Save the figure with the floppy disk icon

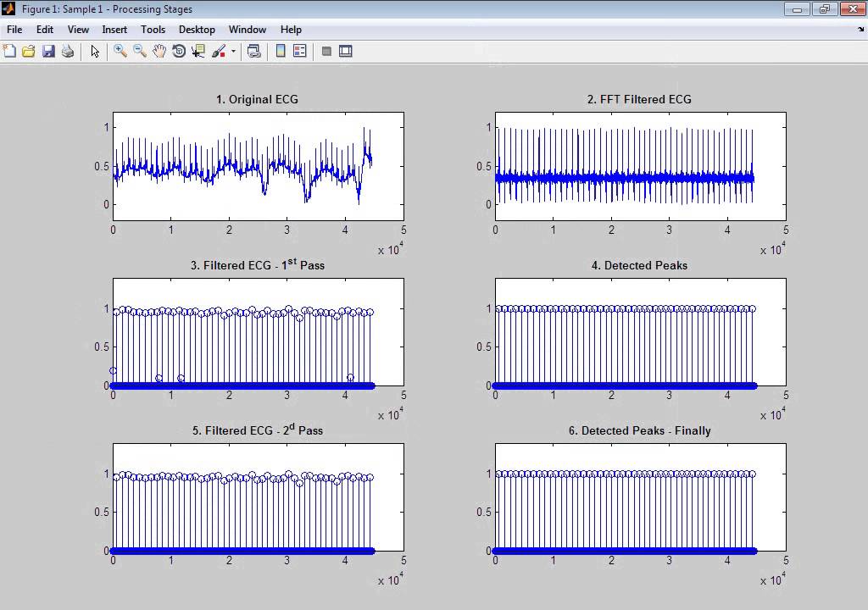pyautogui.click(x=48, y=52)
